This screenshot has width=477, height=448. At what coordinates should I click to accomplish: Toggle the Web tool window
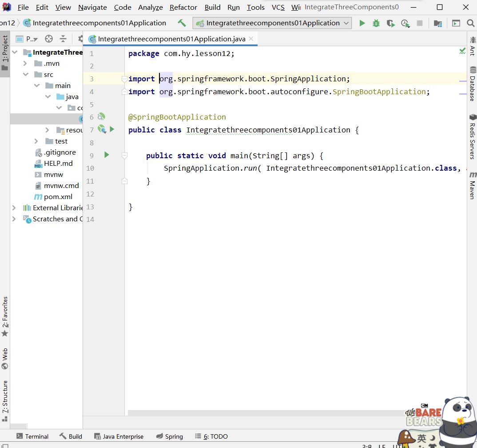pos(5,359)
